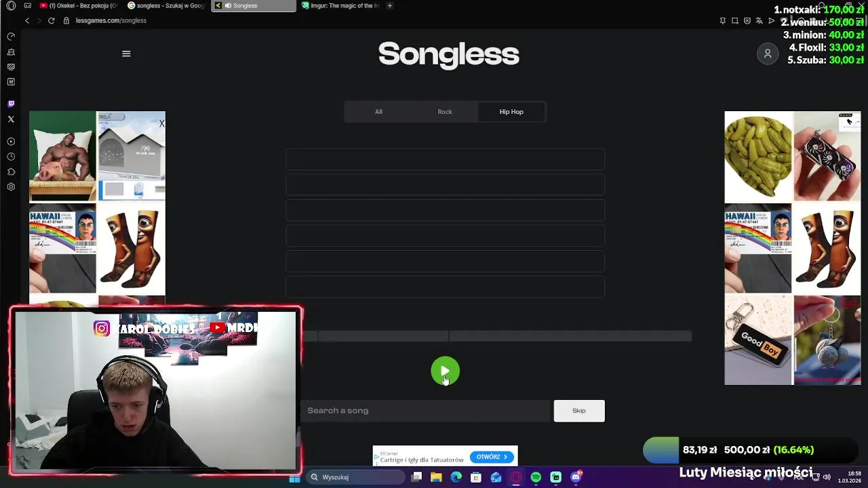The image size is (868, 488).
Task: Click the Otwórz ad button
Action: pyautogui.click(x=492, y=457)
